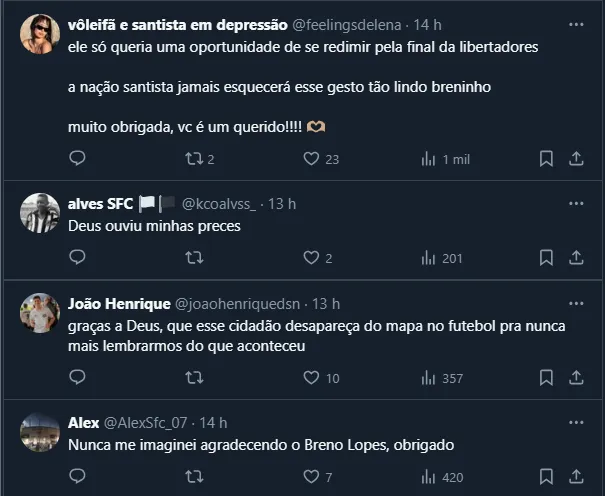Share Alex's tweet
605x496 pixels.
[577, 477]
